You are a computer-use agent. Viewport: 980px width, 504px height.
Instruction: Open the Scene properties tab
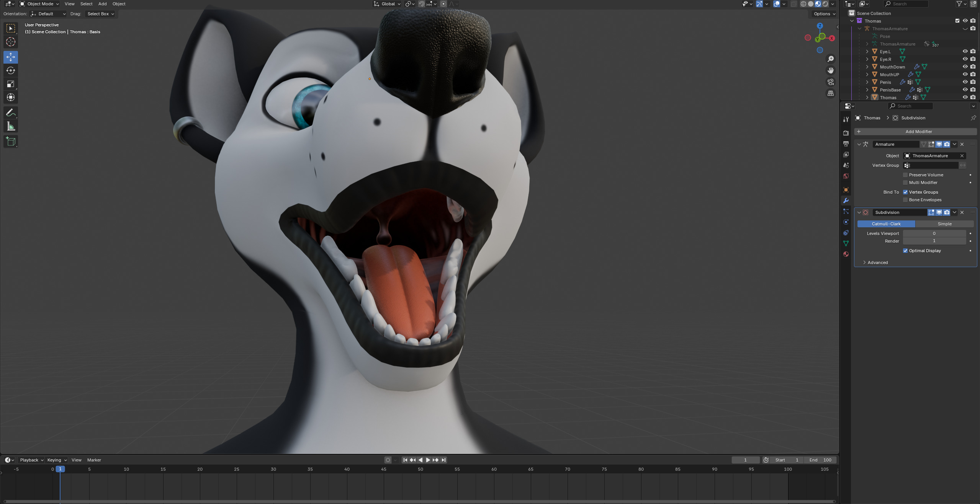click(x=846, y=165)
